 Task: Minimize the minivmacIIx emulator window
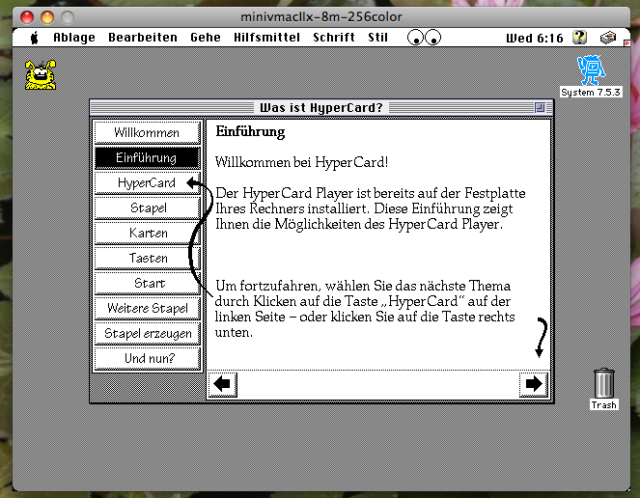(47, 17)
